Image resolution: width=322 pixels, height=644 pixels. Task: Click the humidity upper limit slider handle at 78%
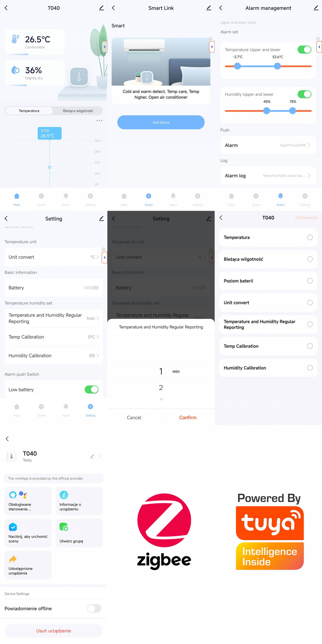pos(292,111)
